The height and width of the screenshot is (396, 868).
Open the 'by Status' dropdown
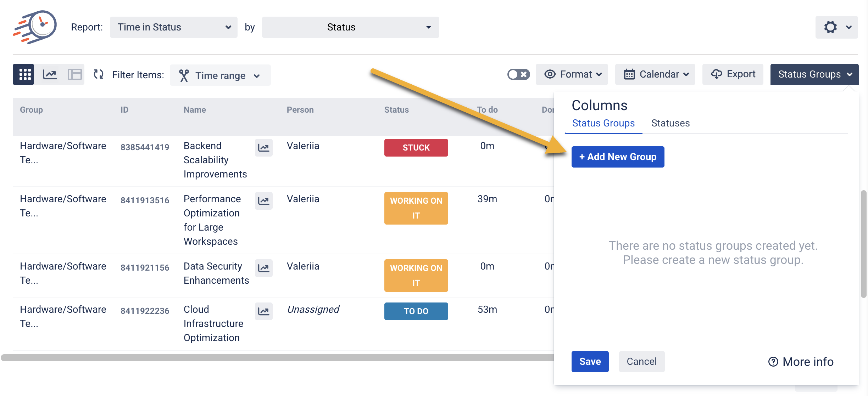350,27
